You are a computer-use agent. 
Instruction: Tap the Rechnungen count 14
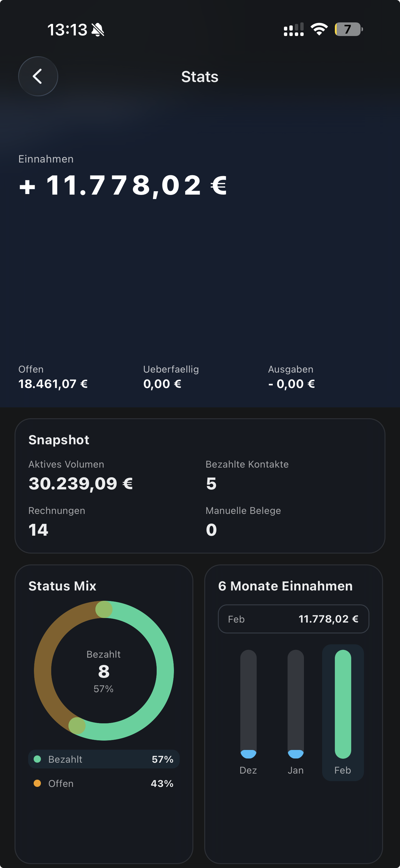(x=38, y=529)
